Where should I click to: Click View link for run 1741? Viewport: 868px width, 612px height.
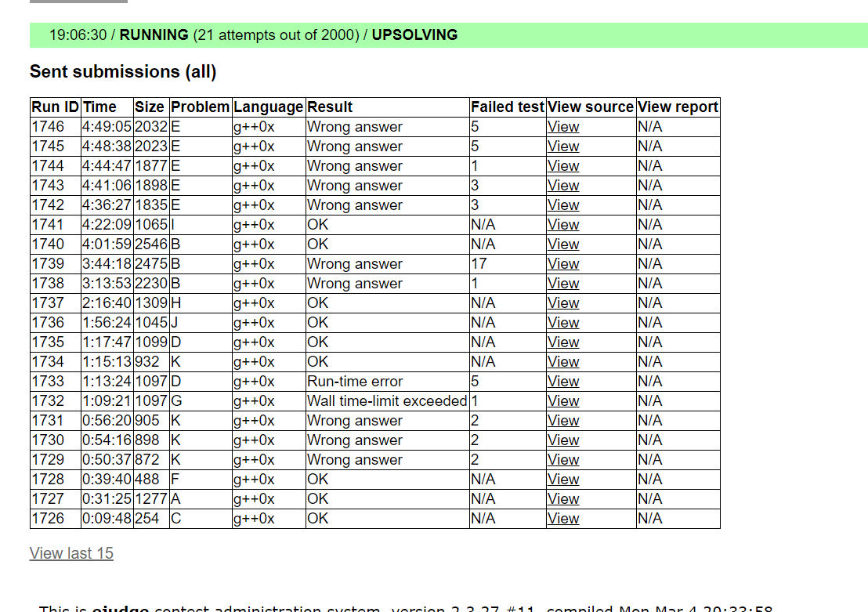(x=563, y=225)
